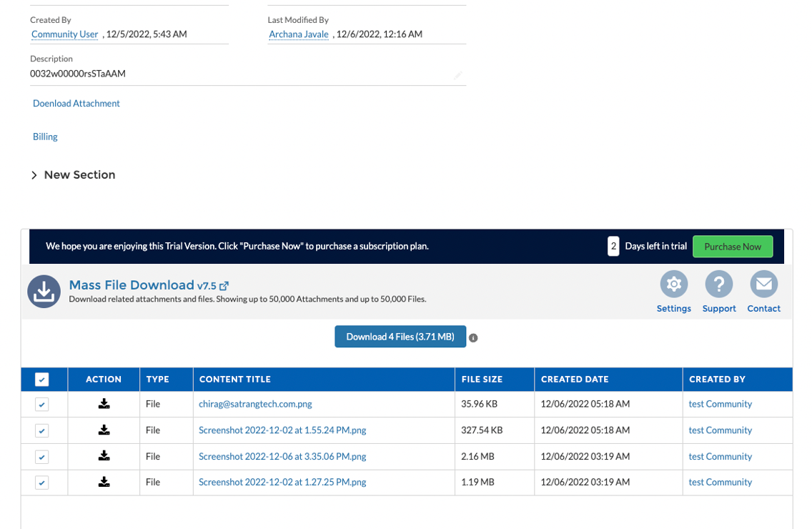
Task: Click the 12/06/2022 05:18 AM date in chirag row
Action: (585, 404)
